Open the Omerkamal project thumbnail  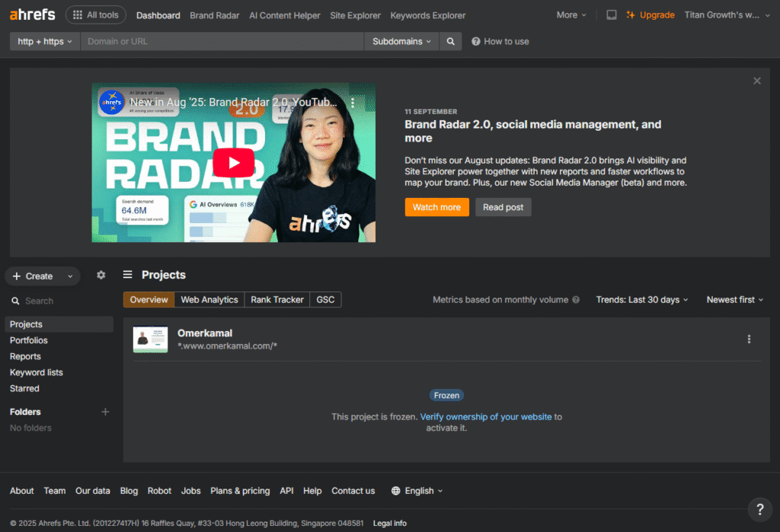(x=150, y=339)
